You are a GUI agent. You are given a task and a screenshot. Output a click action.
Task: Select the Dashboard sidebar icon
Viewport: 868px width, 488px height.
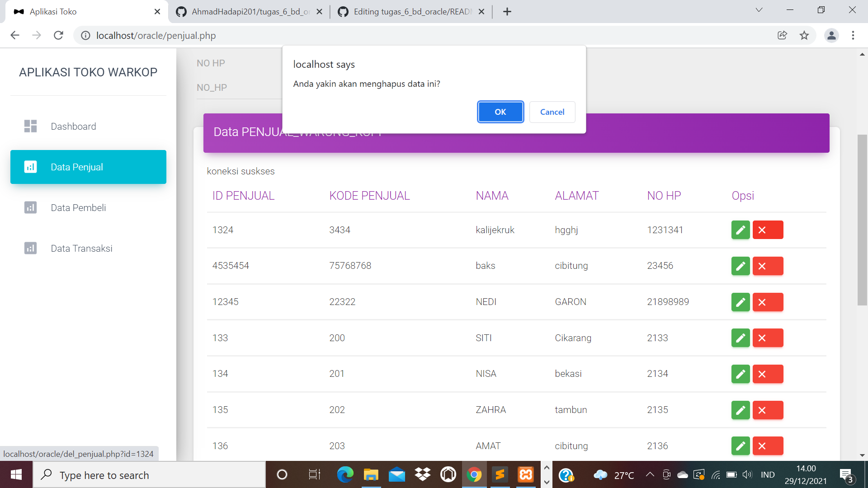pyautogui.click(x=30, y=126)
